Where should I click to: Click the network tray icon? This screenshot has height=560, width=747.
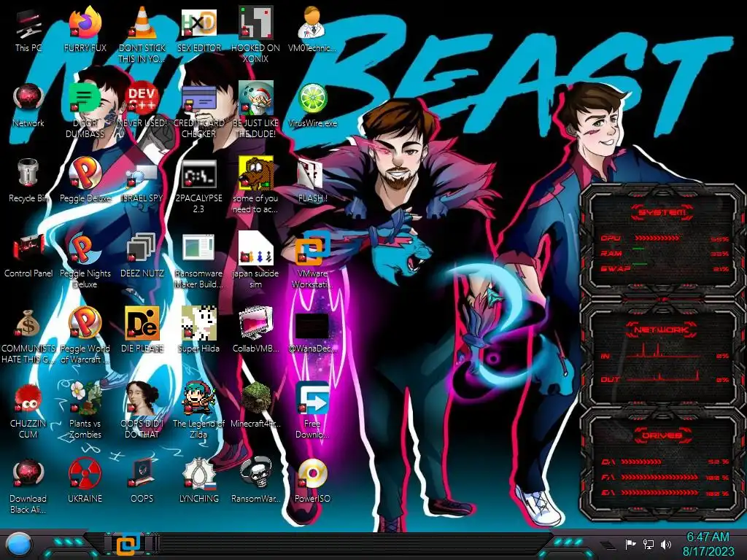649,544
